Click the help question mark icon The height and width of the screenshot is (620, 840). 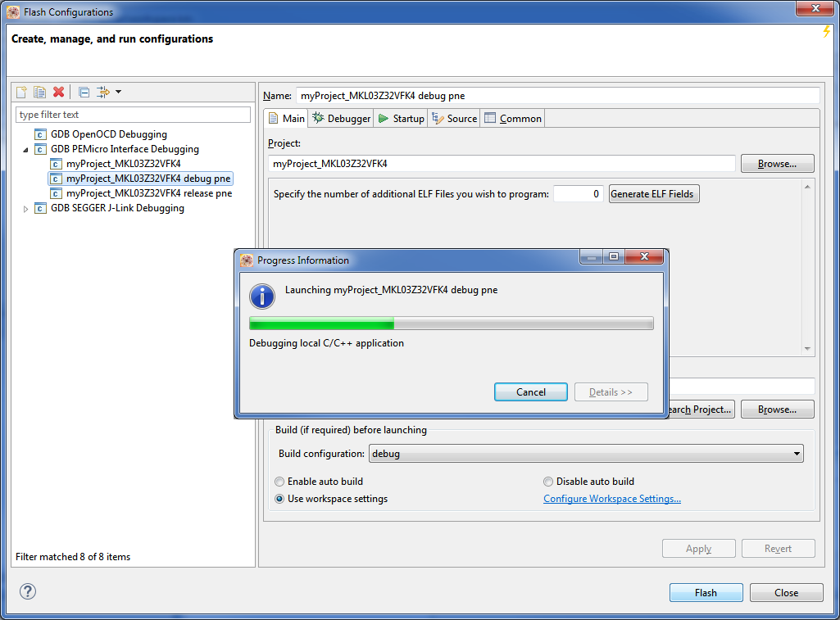click(27, 591)
